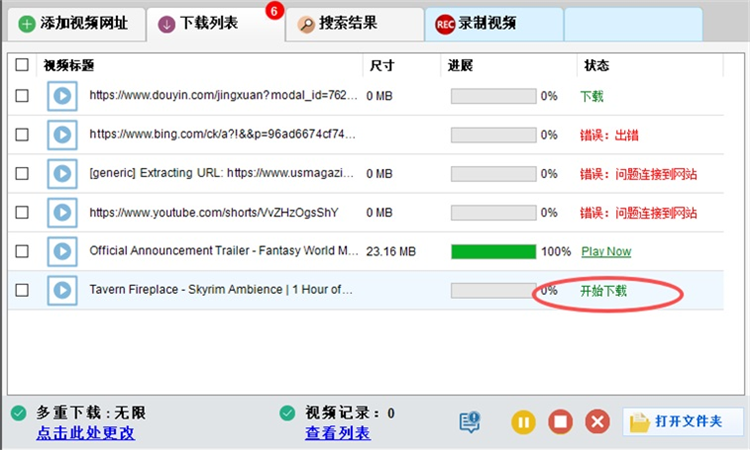Click the 错误：出错 status text
This screenshot has height=450, width=750.
tap(609, 135)
